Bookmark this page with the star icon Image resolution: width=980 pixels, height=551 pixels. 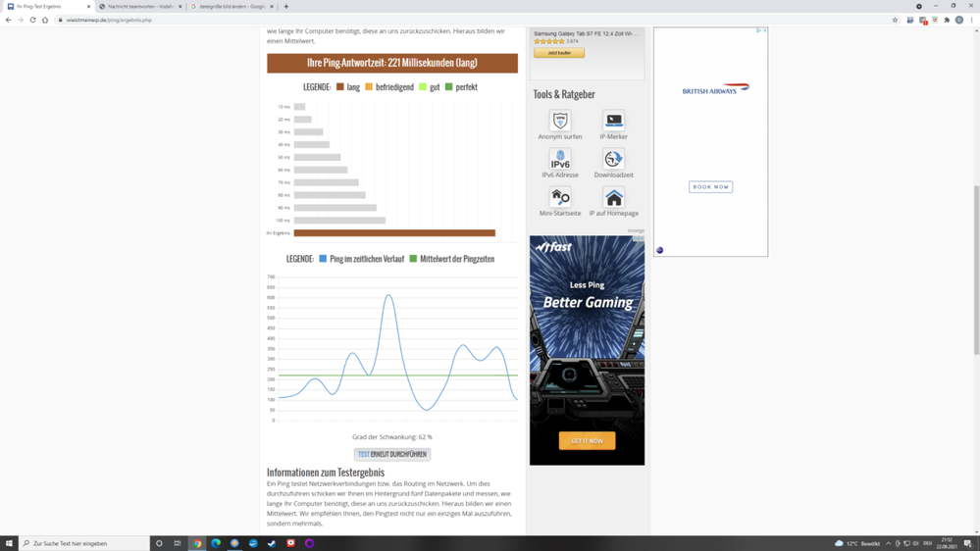coord(895,20)
